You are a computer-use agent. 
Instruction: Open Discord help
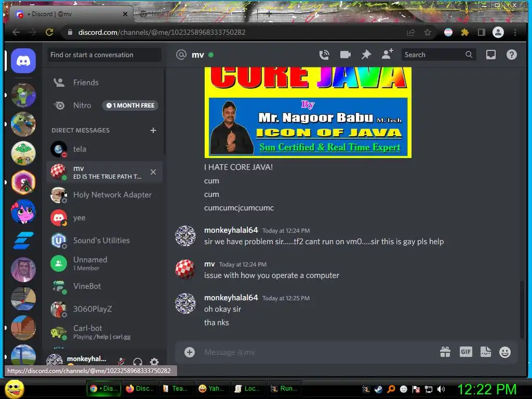(x=511, y=55)
